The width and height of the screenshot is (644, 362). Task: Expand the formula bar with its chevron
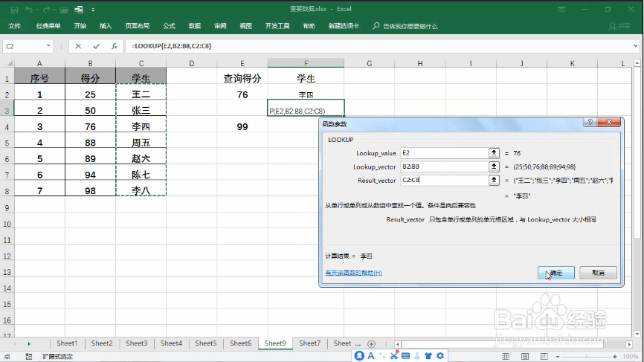(x=635, y=46)
